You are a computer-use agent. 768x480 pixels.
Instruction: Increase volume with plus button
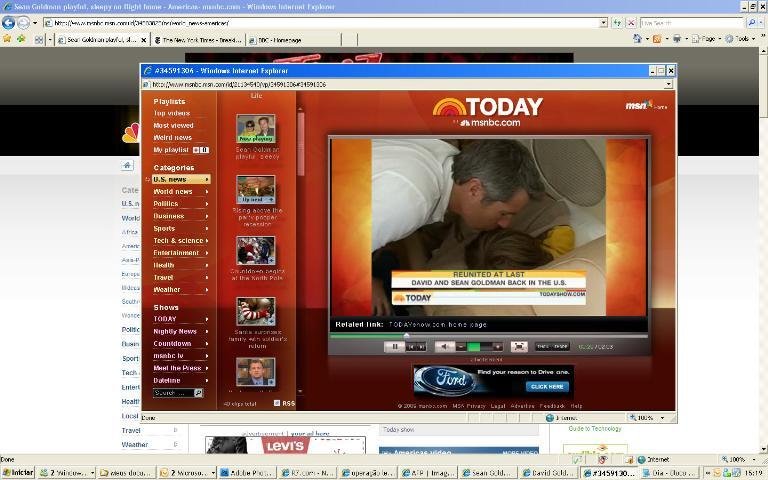coord(498,347)
